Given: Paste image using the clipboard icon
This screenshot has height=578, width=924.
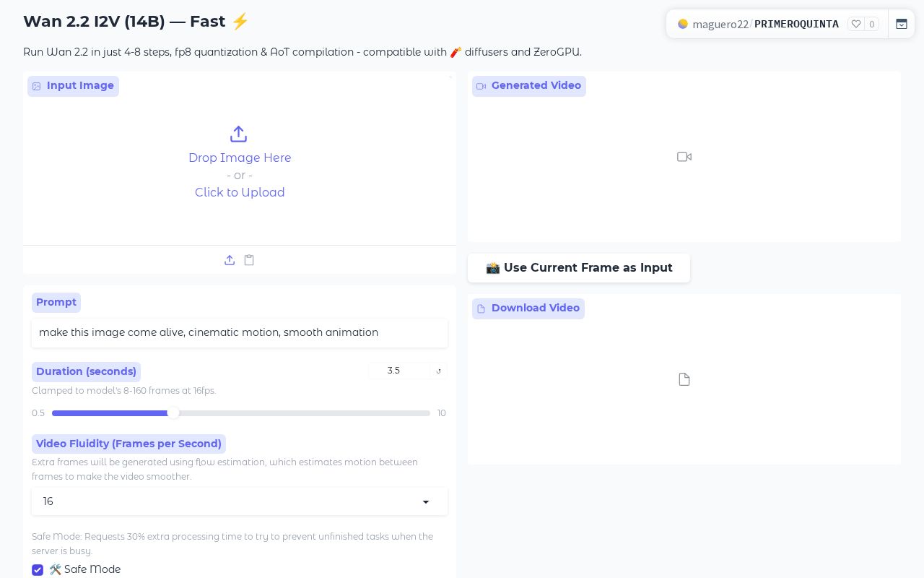Looking at the screenshot, I should [x=249, y=260].
